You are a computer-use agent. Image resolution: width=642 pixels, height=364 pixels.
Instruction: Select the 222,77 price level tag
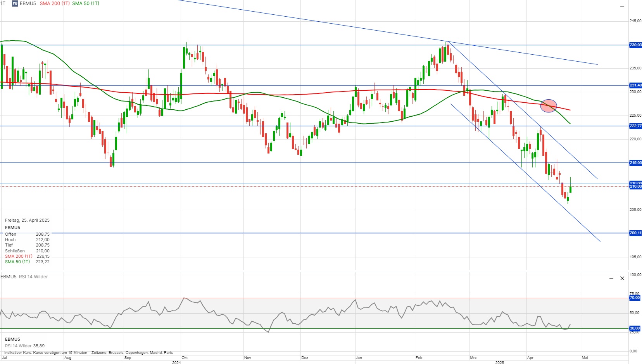(635, 126)
